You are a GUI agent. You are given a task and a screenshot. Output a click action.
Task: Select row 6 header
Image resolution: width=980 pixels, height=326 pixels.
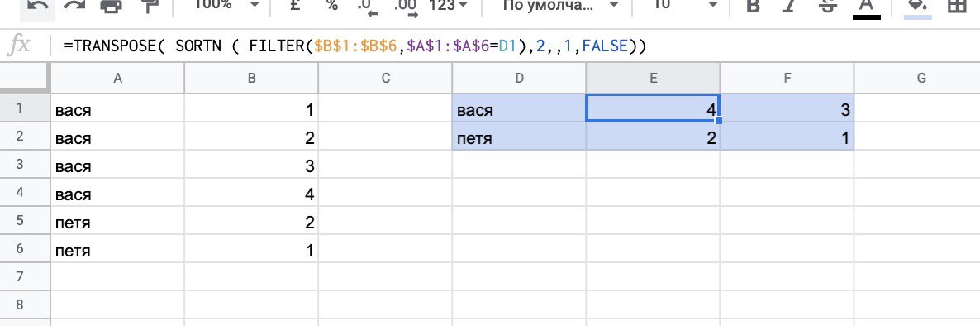[x=25, y=248]
